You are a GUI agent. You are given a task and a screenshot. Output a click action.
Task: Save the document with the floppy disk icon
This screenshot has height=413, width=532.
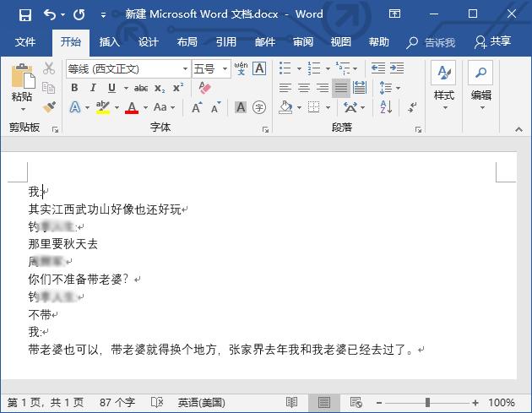click(x=25, y=14)
